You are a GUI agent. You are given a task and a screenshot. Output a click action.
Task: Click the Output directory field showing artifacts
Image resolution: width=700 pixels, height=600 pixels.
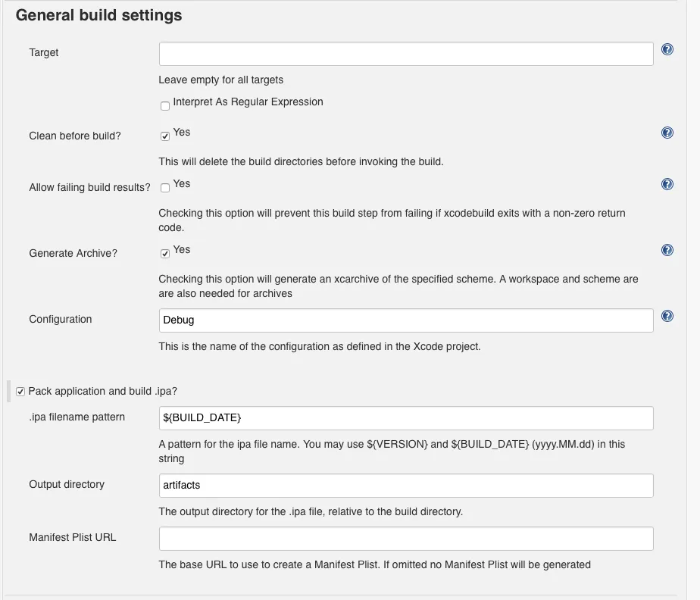(405, 485)
